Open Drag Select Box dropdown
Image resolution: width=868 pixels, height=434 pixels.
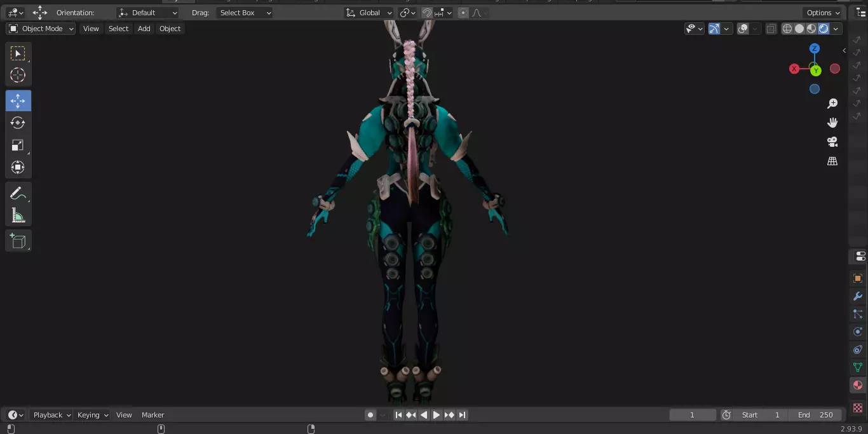pyautogui.click(x=245, y=13)
